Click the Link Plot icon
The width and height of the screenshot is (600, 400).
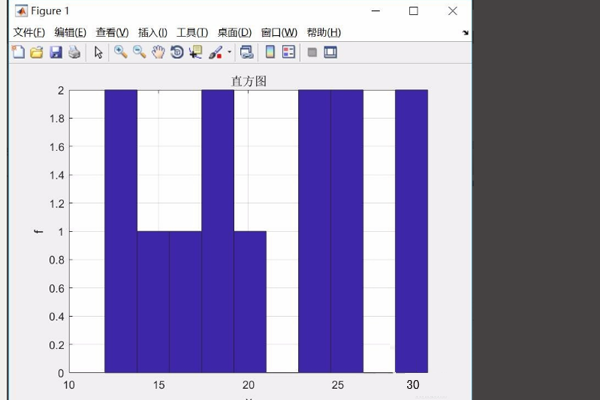click(x=246, y=52)
